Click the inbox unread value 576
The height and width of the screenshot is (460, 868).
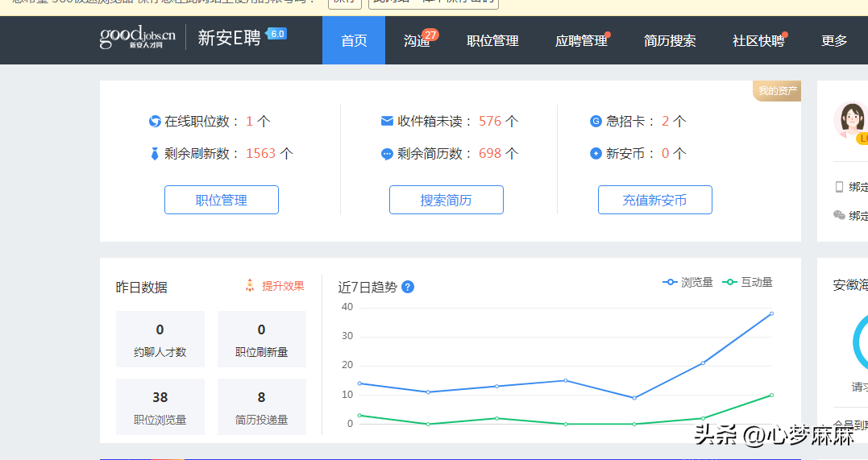tap(490, 121)
